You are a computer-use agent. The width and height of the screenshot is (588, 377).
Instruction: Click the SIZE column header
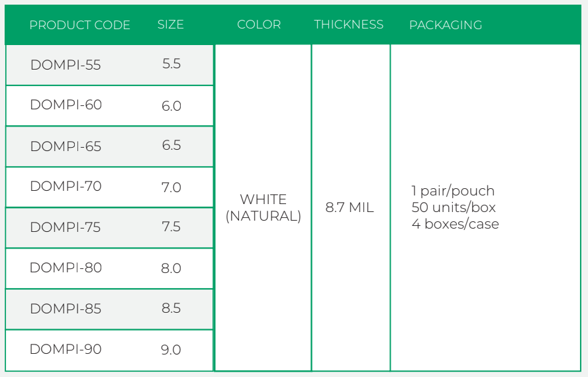171,25
